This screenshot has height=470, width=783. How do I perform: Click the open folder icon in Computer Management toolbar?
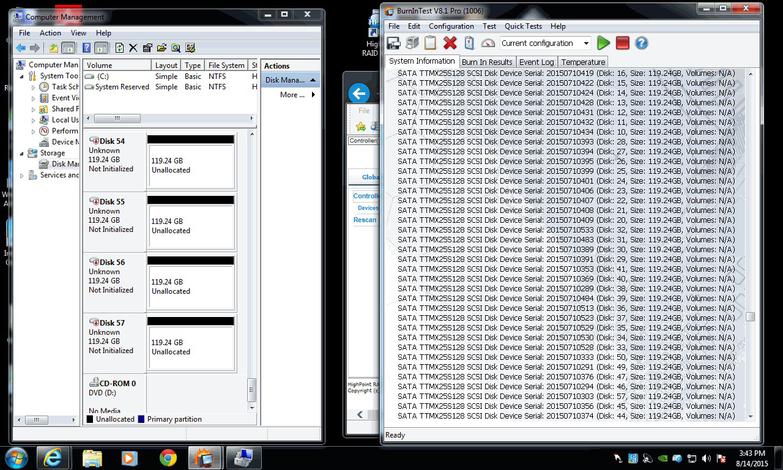click(161, 48)
